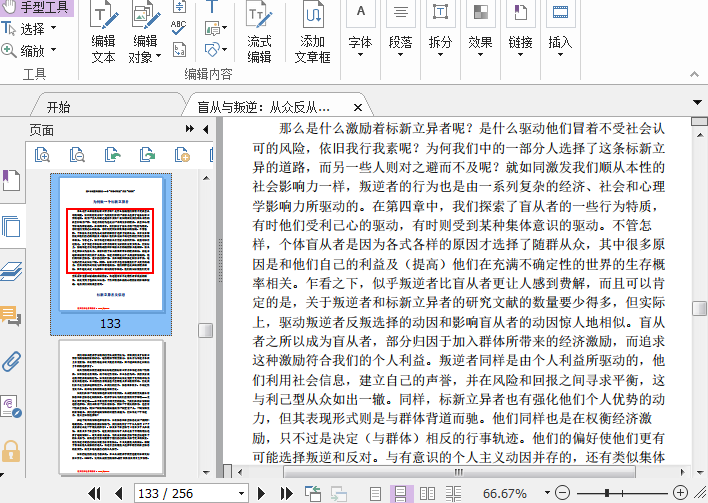708x503 pixels.
Task: Open the attachments paperclip panel
Action: point(11,361)
